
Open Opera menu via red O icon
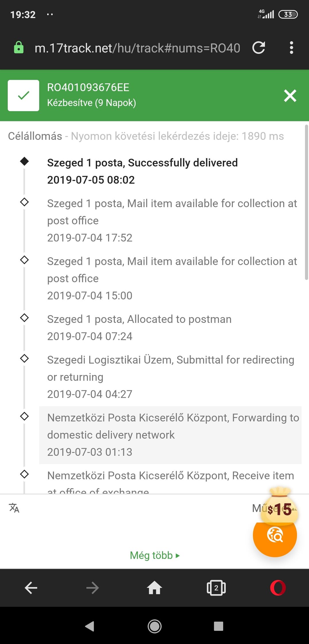[x=278, y=588]
